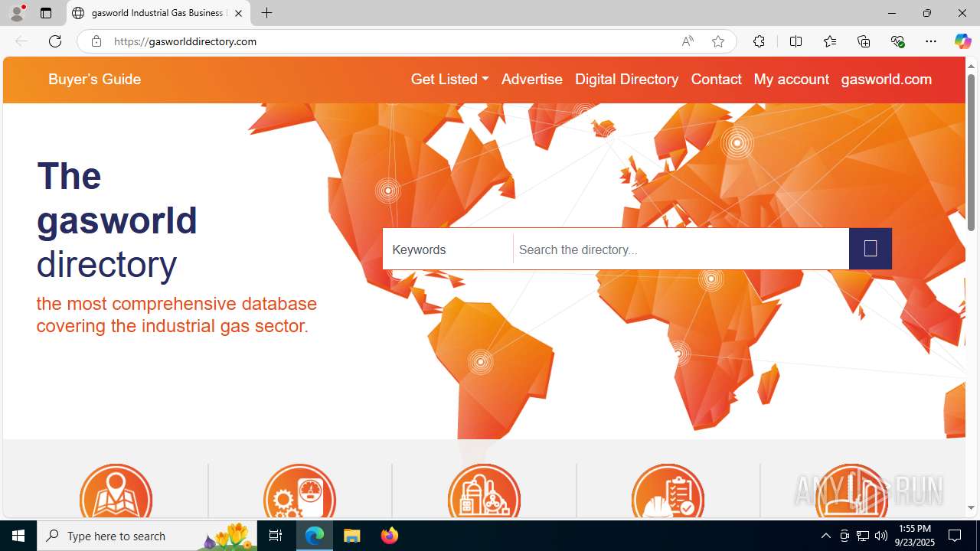Viewport: 980px width, 551px height.
Task: Open the Buyer's Guide page
Action: 94,79
